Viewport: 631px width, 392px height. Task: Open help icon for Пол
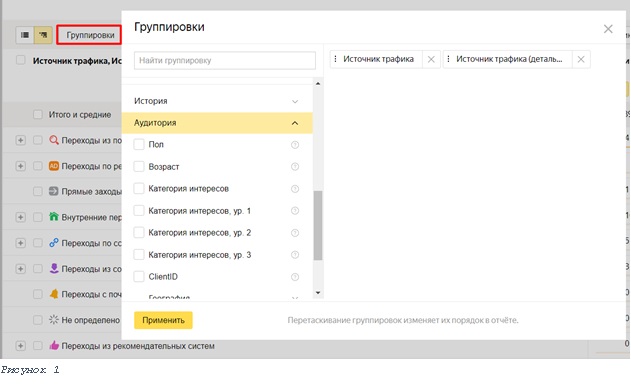coord(295,145)
